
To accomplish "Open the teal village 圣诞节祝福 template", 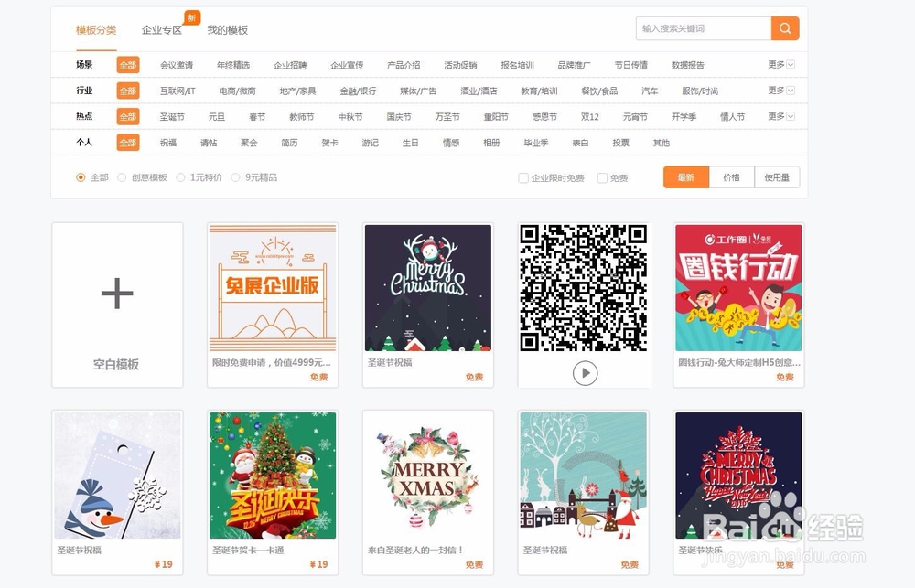I will tap(583, 476).
